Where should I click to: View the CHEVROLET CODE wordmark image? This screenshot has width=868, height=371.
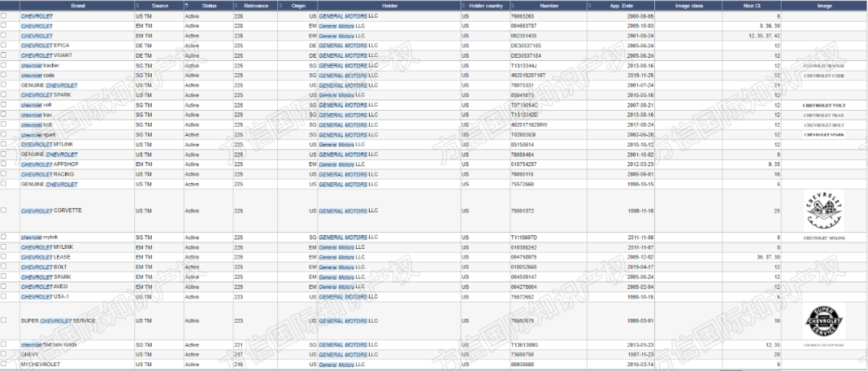824,75
